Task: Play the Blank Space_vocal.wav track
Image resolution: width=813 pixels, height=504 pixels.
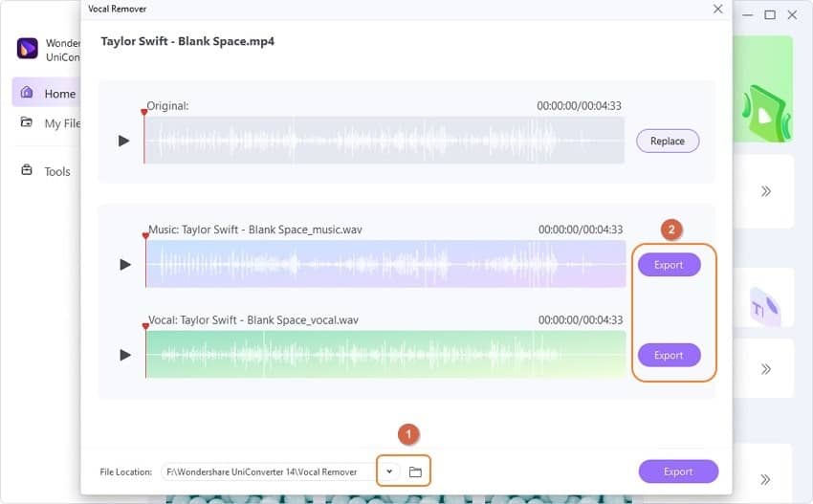Action: (x=125, y=355)
